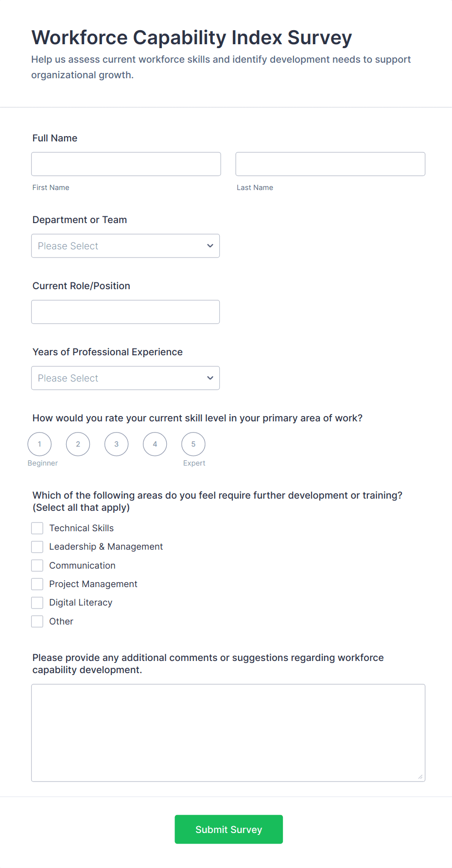This screenshot has height=868, width=452.
Task: Expand the Years of Professional Experience selector
Action: pyautogui.click(x=125, y=378)
